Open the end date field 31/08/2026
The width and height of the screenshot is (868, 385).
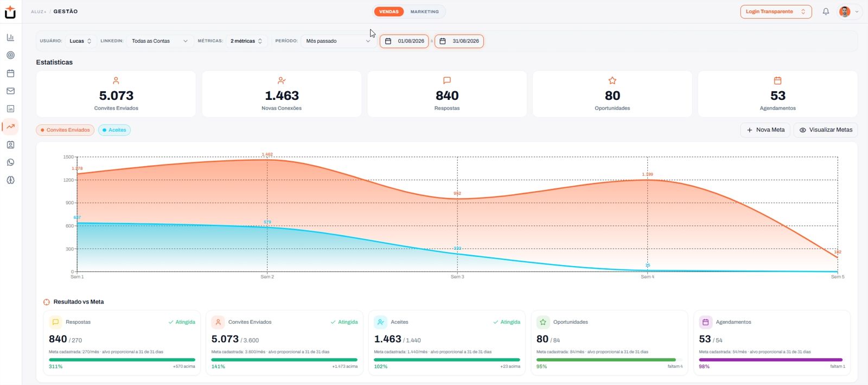click(459, 41)
